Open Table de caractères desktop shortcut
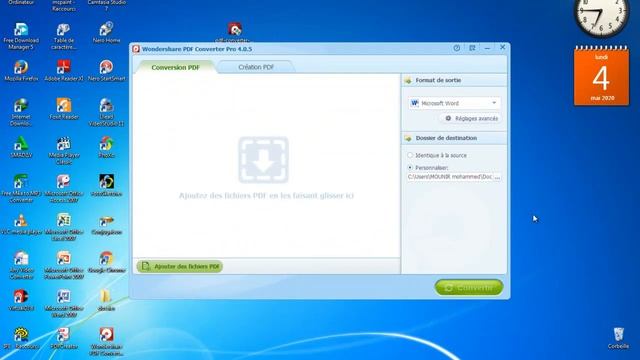This screenshot has height=360, width=640. [64, 36]
